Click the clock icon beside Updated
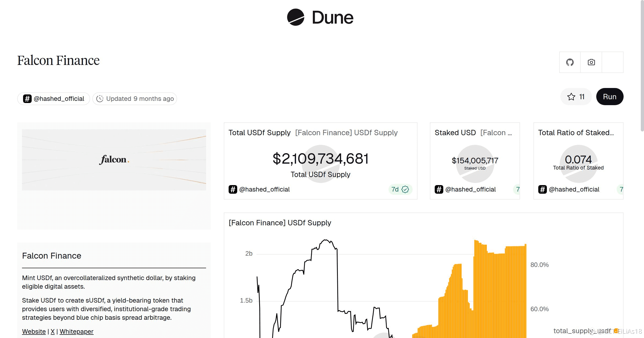The height and width of the screenshot is (338, 644). (x=100, y=99)
